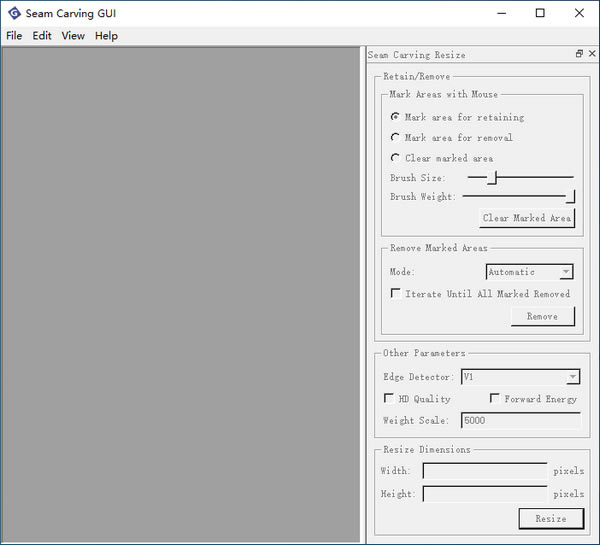The image size is (600, 545).
Task: Click the Seam Carving GUI app icon
Action: [x=14, y=13]
